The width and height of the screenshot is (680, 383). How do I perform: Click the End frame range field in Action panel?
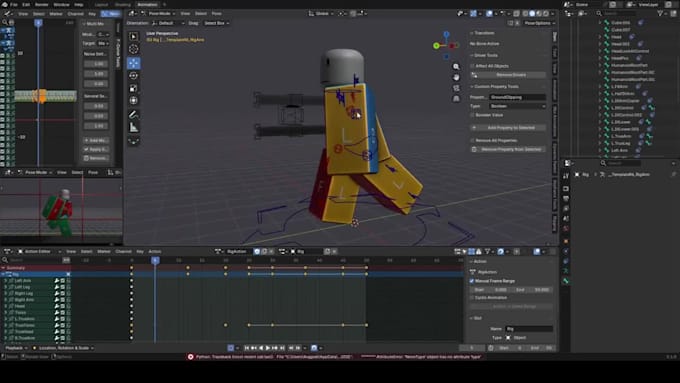(532, 290)
